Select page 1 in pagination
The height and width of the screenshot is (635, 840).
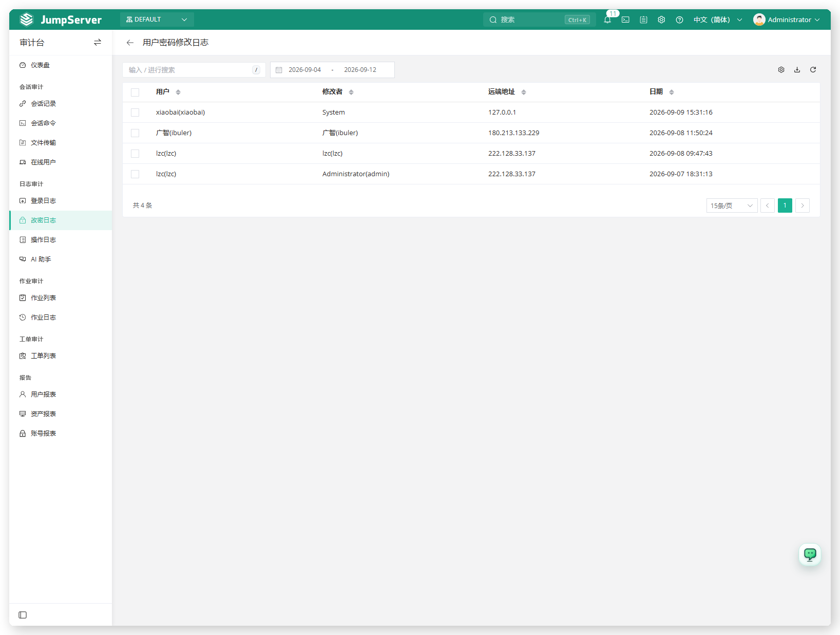[785, 206]
